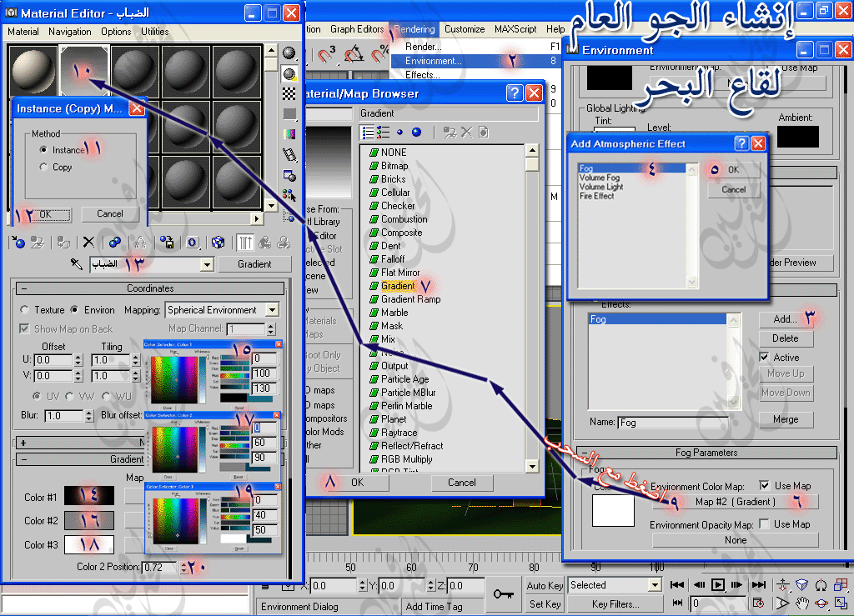
Task: Click the Put to Library icon
Action: click(x=167, y=243)
